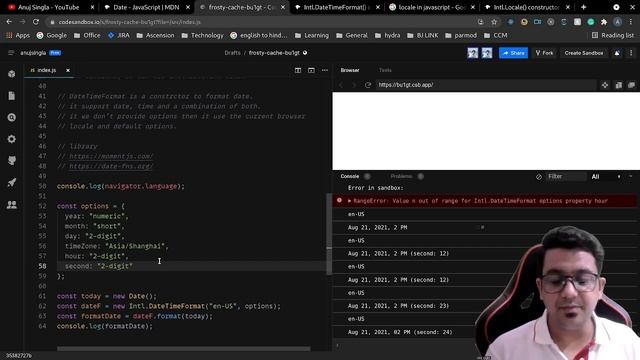Image resolution: width=640 pixels, height=360 pixels.
Task: Open the Chrome profile avatar
Action: tap(618, 22)
